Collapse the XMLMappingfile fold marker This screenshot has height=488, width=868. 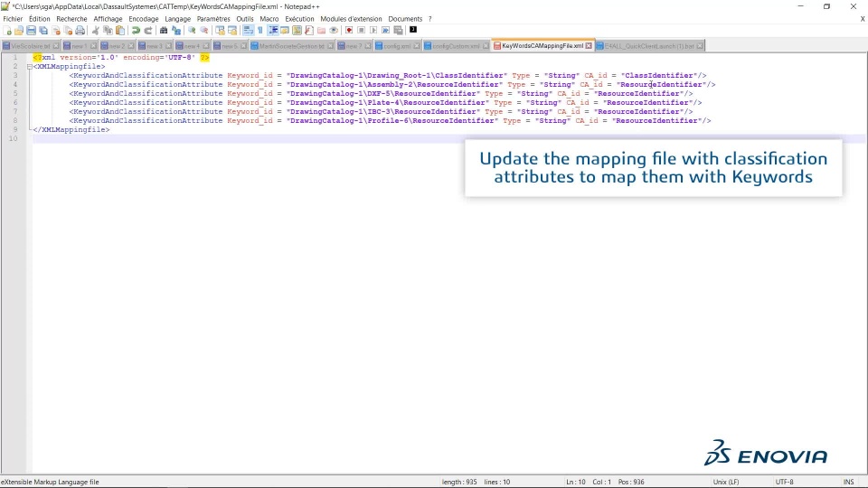coord(29,66)
